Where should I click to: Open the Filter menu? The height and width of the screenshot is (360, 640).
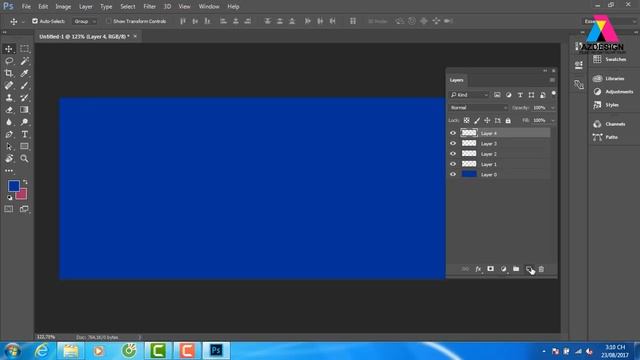tap(149, 7)
